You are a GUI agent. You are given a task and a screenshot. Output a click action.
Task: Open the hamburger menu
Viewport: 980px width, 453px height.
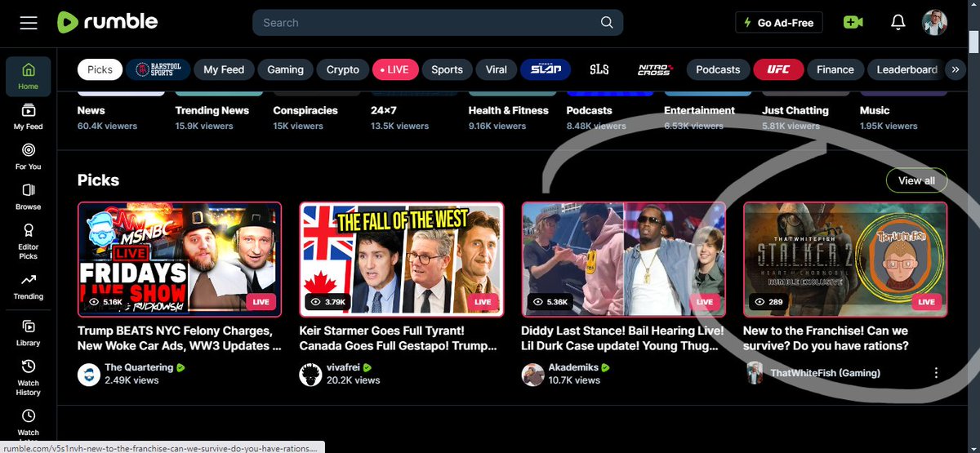click(29, 23)
